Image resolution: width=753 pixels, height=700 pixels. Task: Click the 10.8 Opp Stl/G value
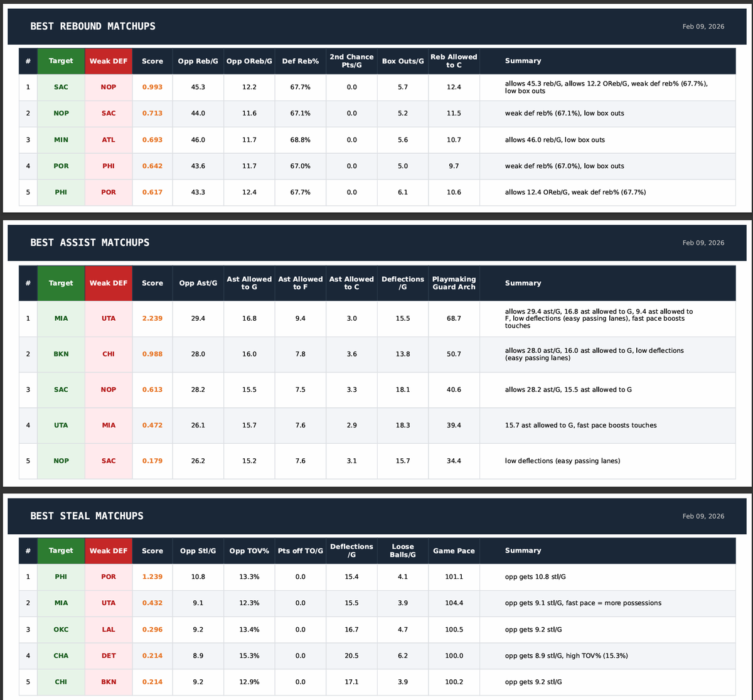(x=198, y=576)
